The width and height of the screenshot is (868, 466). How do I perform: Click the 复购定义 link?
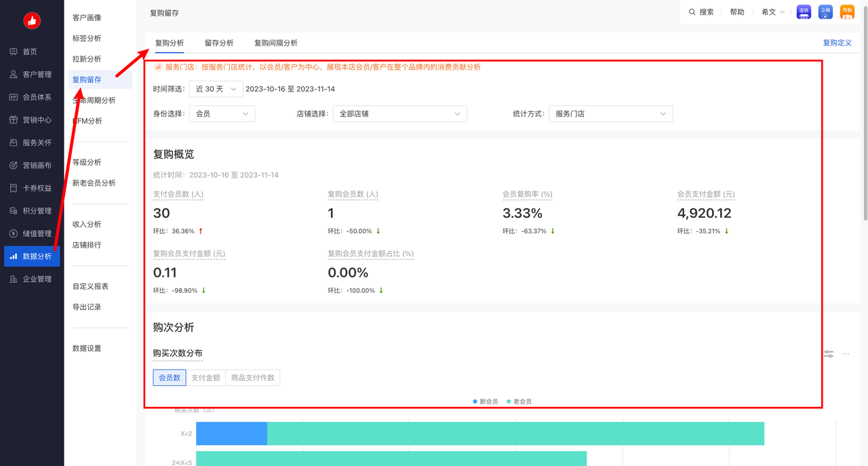tap(837, 43)
